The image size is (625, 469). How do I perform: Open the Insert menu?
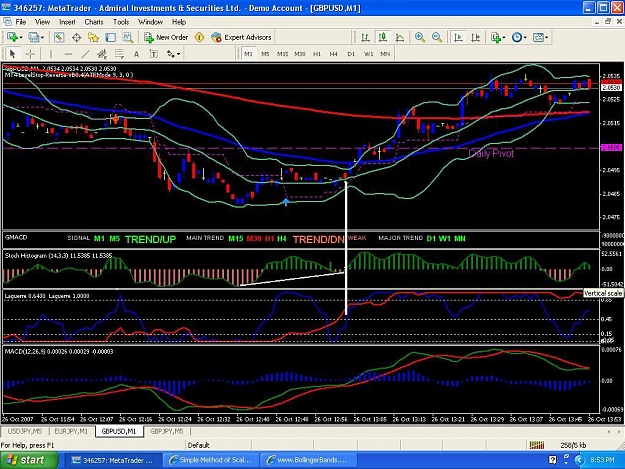(x=67, y=22)
